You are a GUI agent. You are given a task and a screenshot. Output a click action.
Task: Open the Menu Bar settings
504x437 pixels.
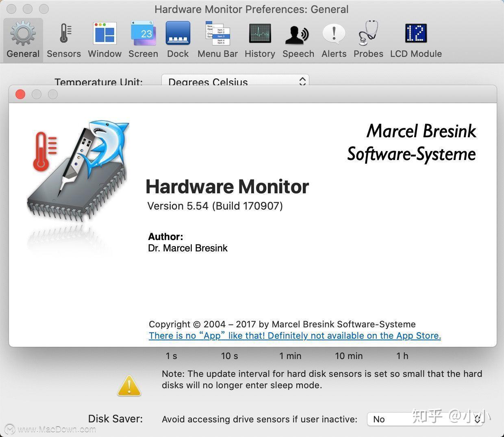pyautogui.click(x=217, y=39)
